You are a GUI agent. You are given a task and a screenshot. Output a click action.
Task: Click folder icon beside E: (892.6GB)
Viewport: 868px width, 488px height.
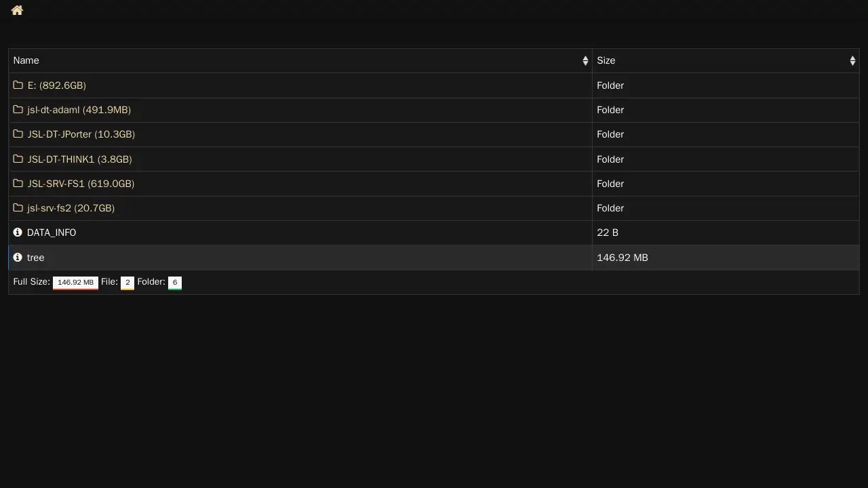tap(18, 85)
